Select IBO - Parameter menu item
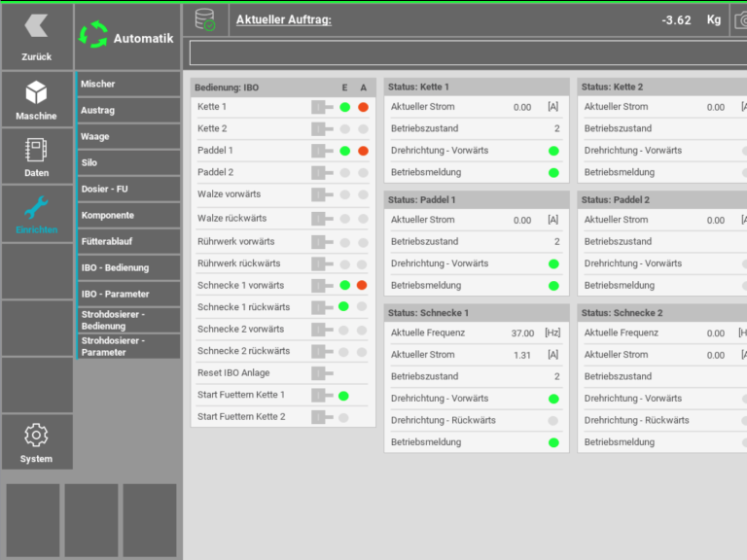 [x=127, y=294]
